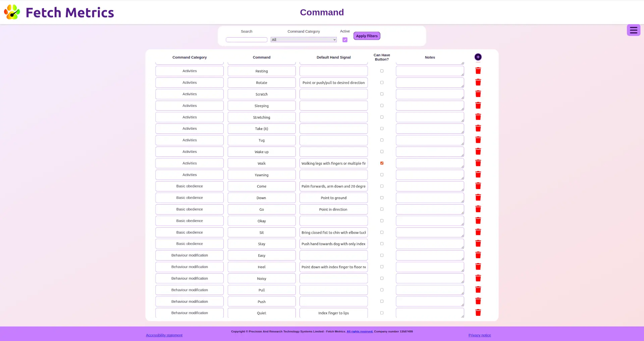Click the Fetch Metrics paw logo
This screenshot has height=341, width=644.
pyautogui.click(x=12, y=12)
